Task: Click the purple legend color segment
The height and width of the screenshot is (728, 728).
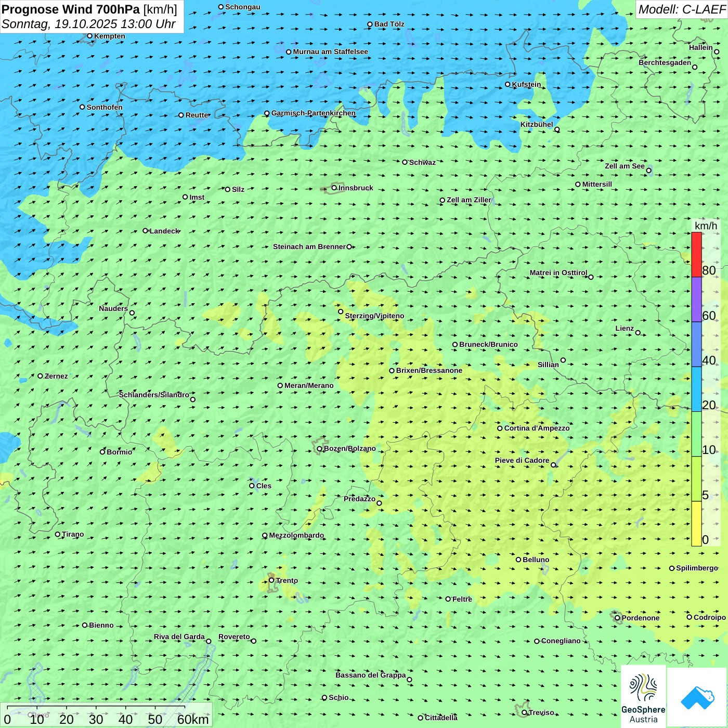Action: coord(696,300)
